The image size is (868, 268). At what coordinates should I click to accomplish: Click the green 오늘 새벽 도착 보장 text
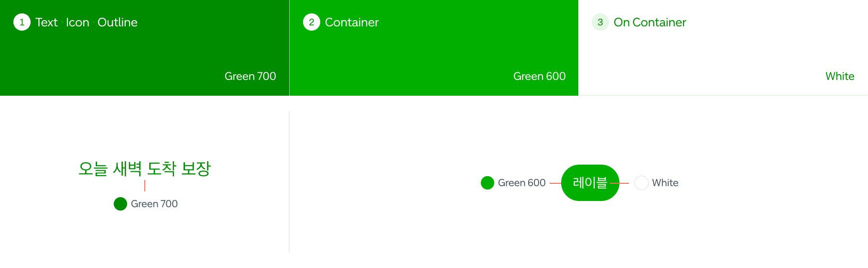point(144,168)
